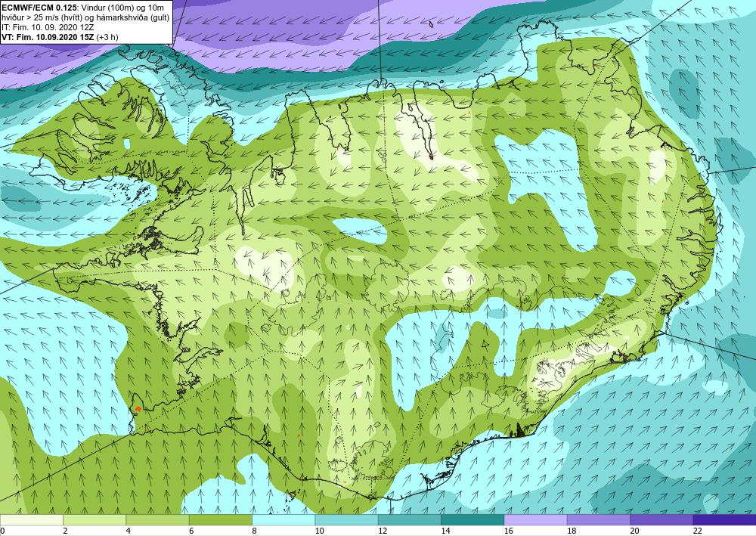Click the legend scale label '2'
This screenshot has height=536, width=756.
tap(65, 531)
